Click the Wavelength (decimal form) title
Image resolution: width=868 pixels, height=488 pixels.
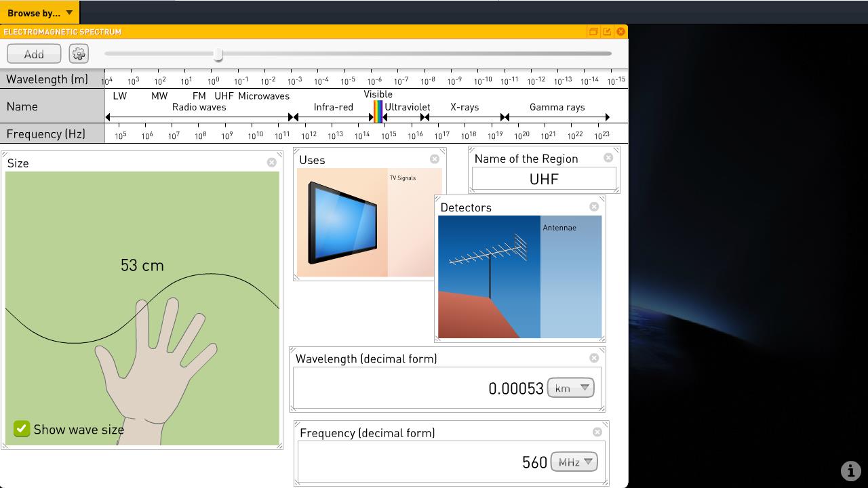[366, 359]
